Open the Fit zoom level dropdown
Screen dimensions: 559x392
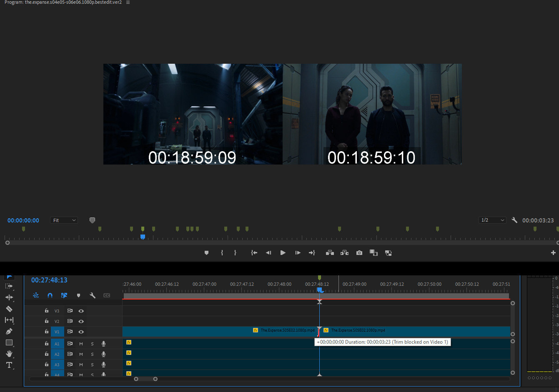tap(64, 220)
